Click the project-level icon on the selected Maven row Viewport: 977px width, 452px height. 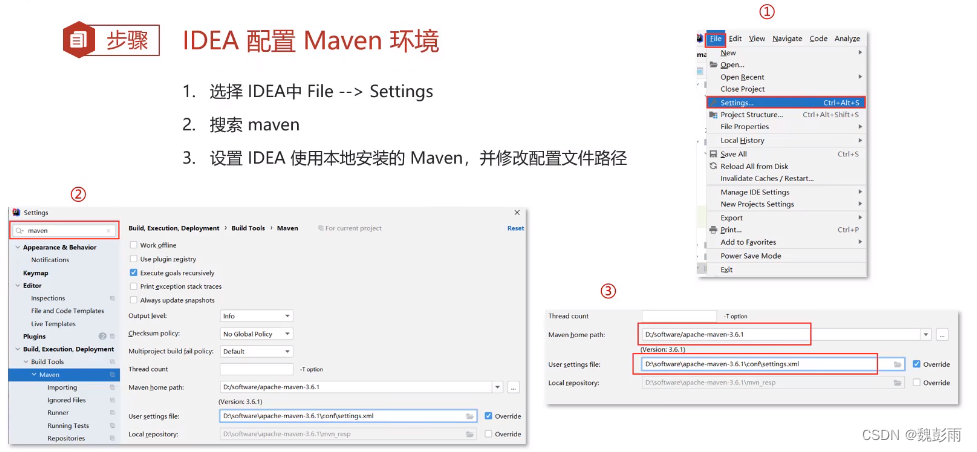pyautogui.click(x=113, y=375)
